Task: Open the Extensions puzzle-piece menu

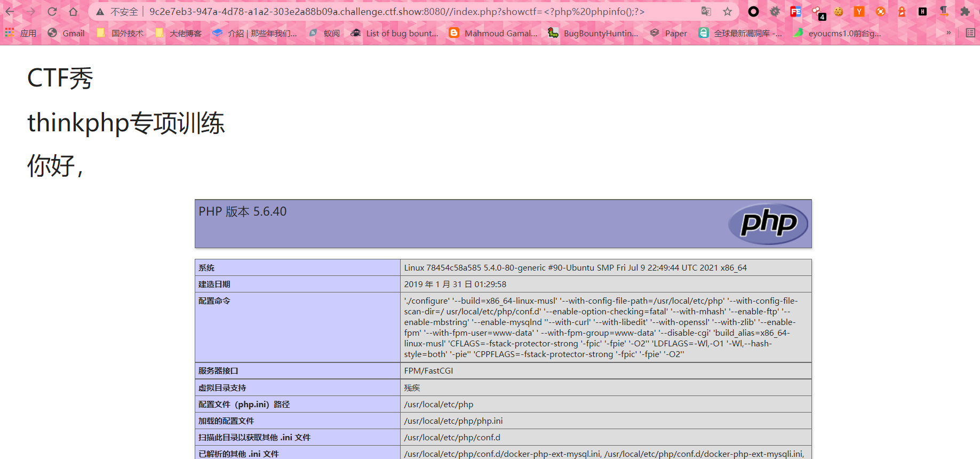Action: [965, 11]
